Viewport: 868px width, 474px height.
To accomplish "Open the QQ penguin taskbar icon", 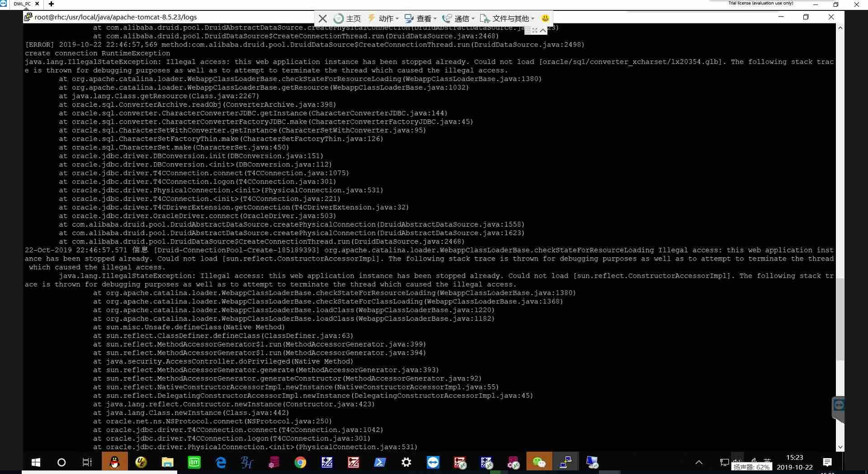I will click(x=115, y=462).
